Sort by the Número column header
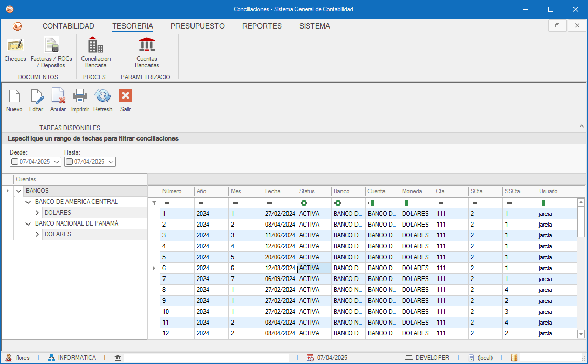 177,191
